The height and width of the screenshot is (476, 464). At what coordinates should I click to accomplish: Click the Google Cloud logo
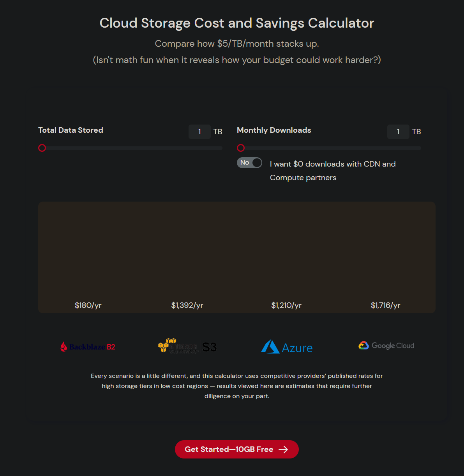point(386,346)
